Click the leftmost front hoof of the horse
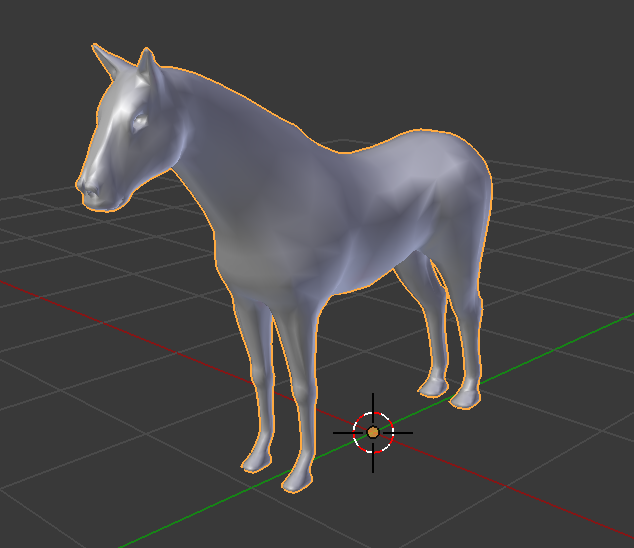 pyautogui.click(x=254, y=460)
